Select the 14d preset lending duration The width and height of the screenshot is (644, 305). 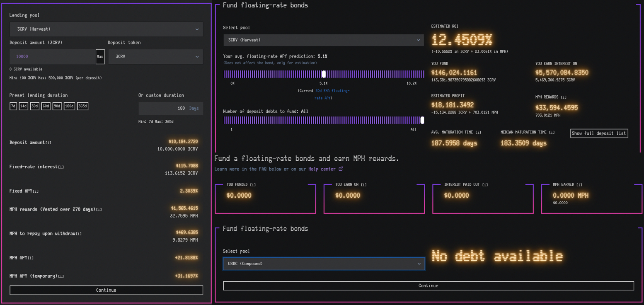coord(24,106)
